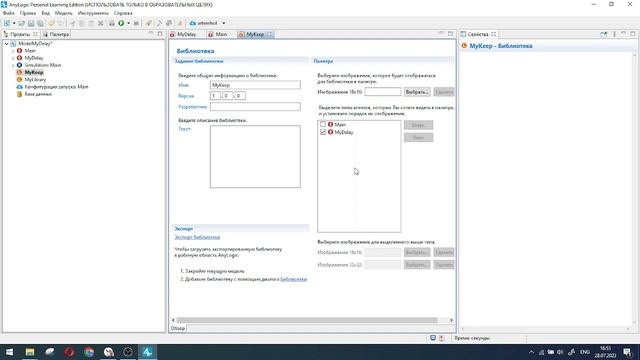Screen dimensions: 640x360
Task: Click the Copy toolbar icon
Action: 82,23
